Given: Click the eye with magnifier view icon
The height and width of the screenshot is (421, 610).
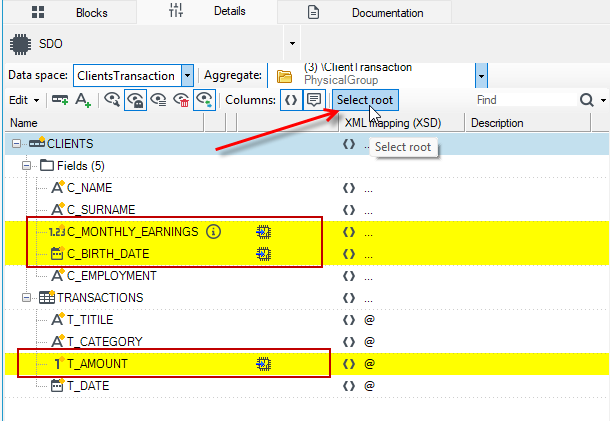Looking at the screenshot, I should coord(112,100).
